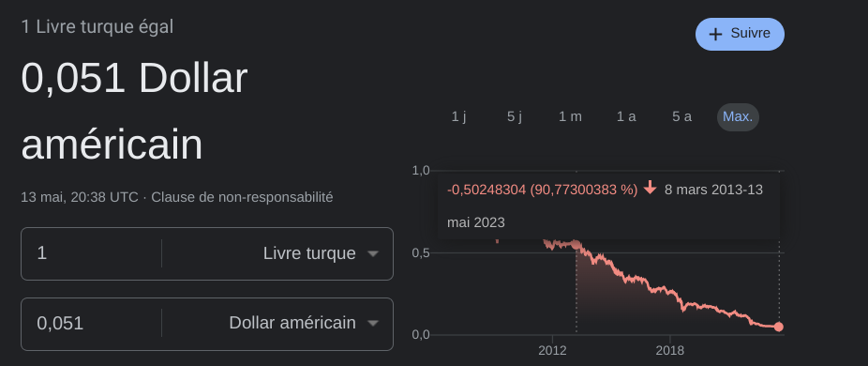Click the red down arrow icon in tooltip
868x366 pixels.
pyautogui.click(x=650, y=190)
